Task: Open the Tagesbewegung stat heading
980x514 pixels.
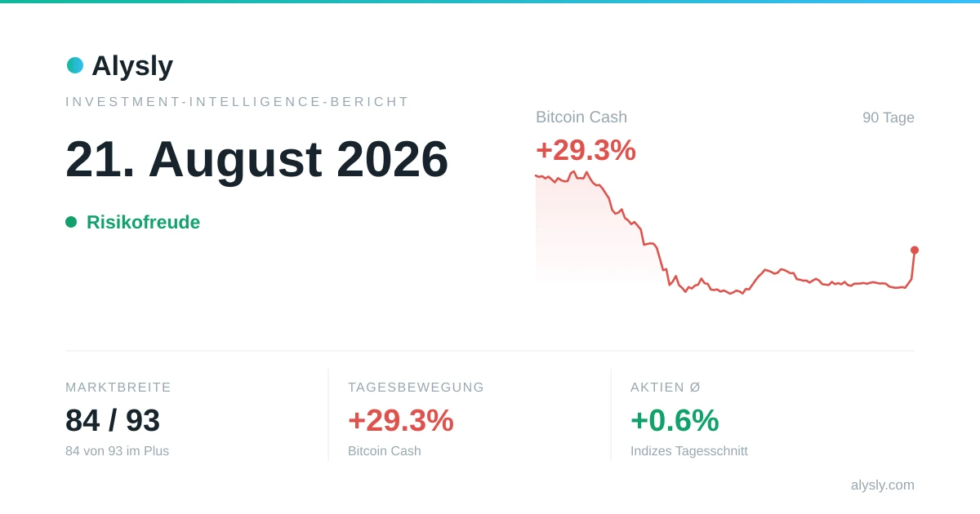Action: (x=416, y=388)
